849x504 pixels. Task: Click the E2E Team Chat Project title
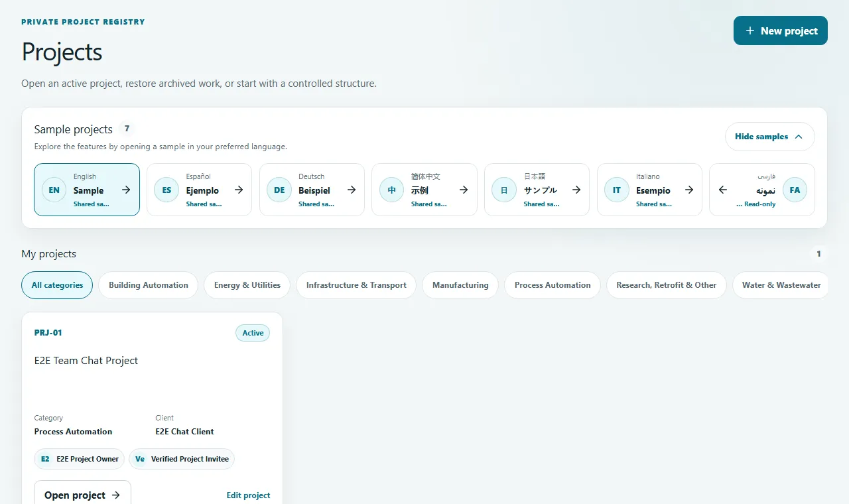point(86,361)
